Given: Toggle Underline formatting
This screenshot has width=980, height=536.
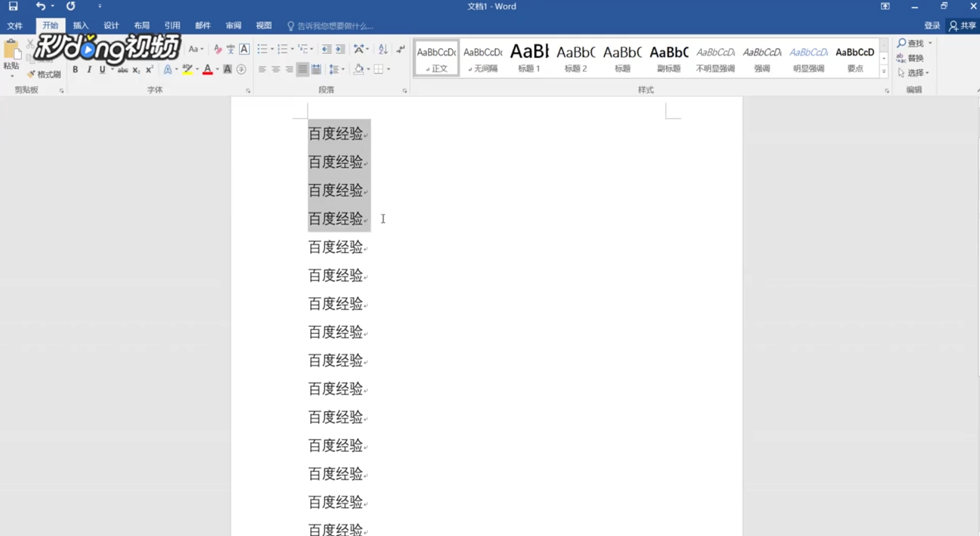Looking at the screenshot, I should click(102, 69).
